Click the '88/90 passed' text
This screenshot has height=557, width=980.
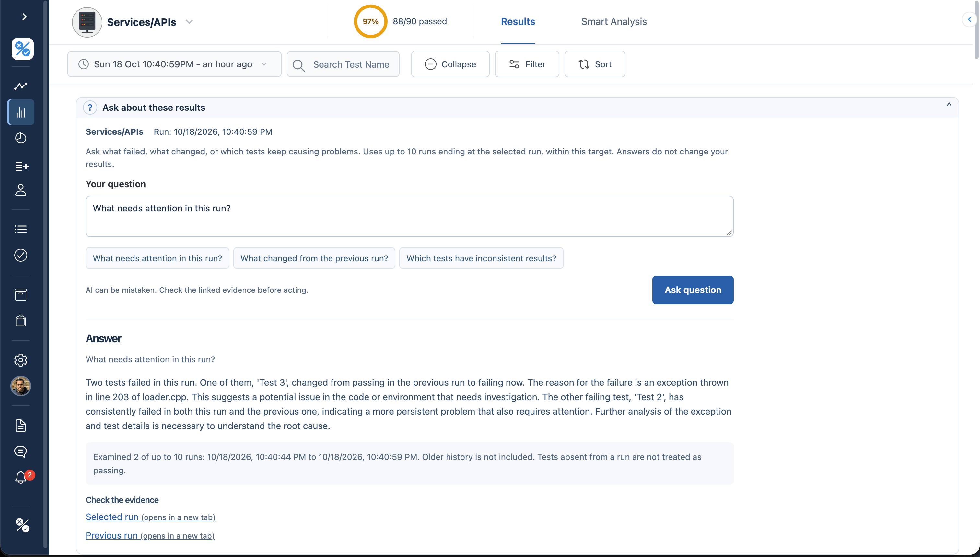(420, 21)
